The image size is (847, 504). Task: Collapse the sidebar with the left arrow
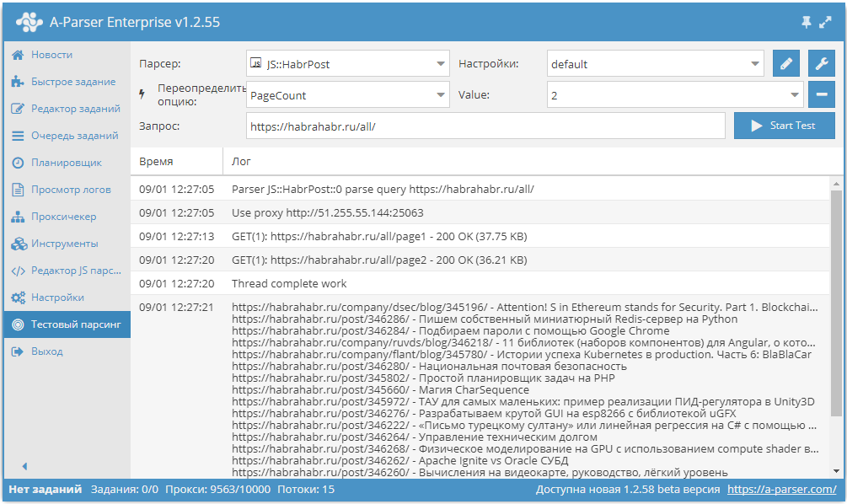click(x=24, y=465)
